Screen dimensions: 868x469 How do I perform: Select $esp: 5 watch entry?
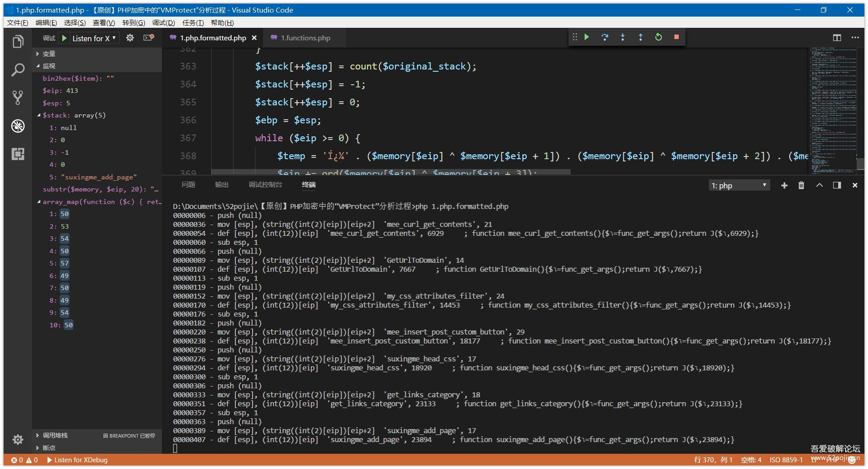pos(97,103)
